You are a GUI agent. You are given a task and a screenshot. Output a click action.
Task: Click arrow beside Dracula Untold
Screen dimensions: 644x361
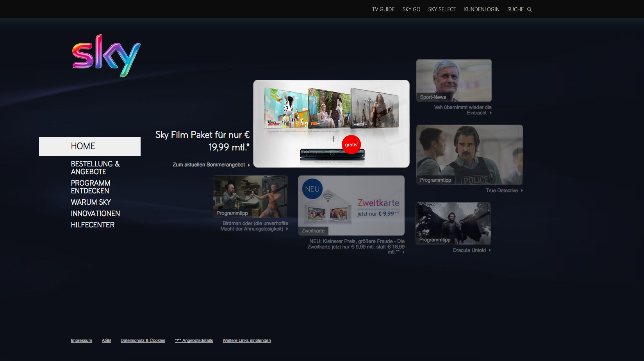pyautogui.click(x=490, y=250)
